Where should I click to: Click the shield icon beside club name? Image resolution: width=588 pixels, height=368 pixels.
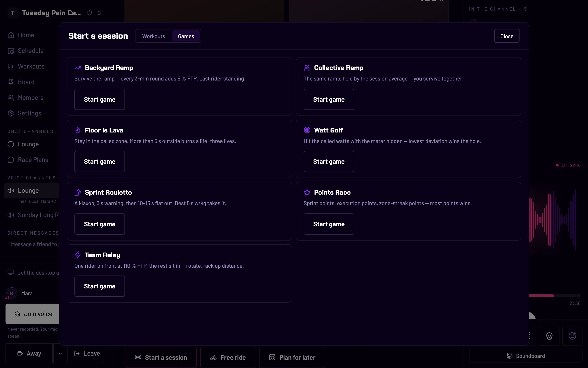[89, 13]
